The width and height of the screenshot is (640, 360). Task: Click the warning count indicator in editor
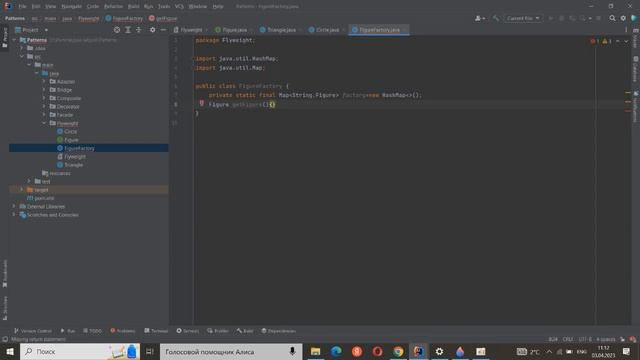607,41
